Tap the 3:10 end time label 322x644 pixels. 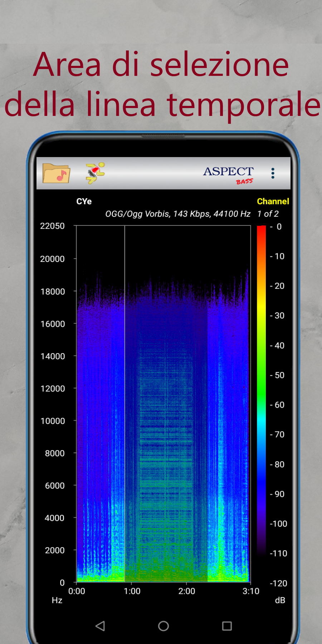point(251,591)
